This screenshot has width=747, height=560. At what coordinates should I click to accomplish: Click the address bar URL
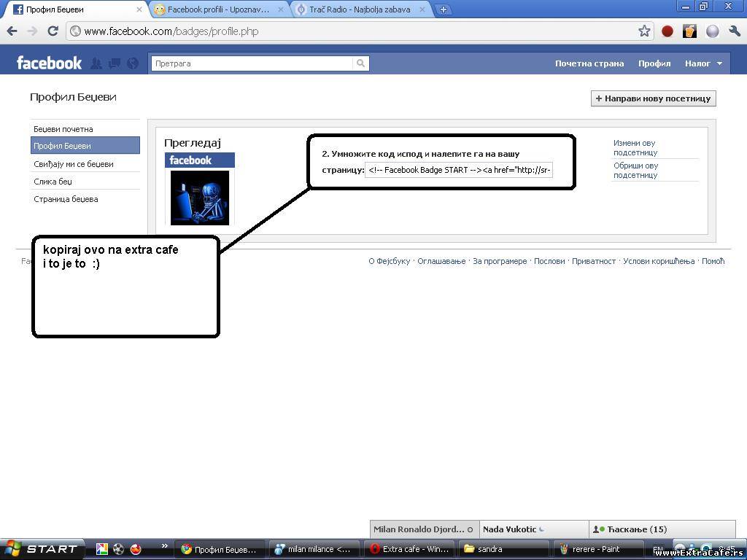tap(171, 31)
